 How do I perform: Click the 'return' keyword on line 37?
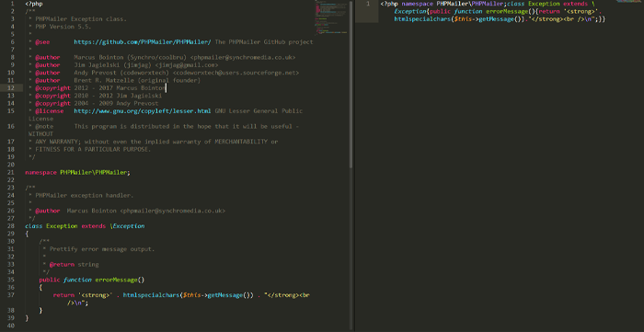pos(63,295)
